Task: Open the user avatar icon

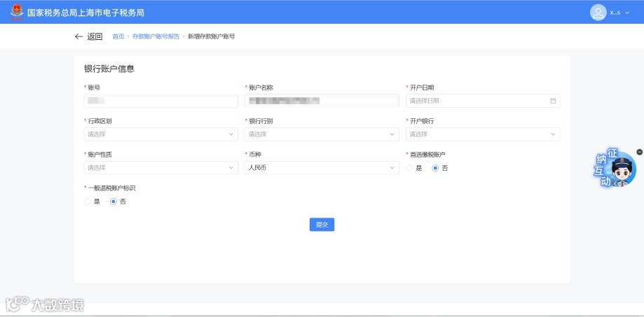Action: point(598,13)
